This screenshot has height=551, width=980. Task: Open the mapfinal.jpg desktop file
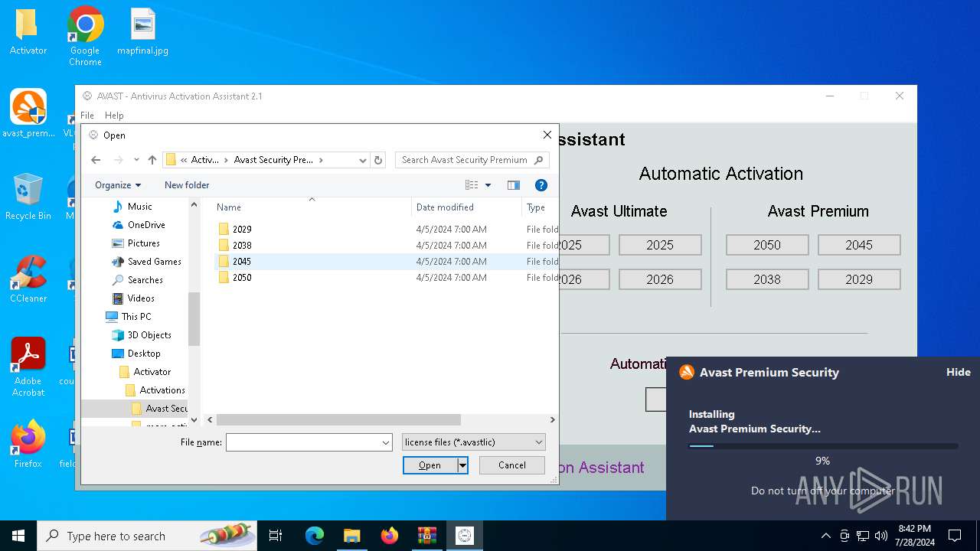coord(142,32)
